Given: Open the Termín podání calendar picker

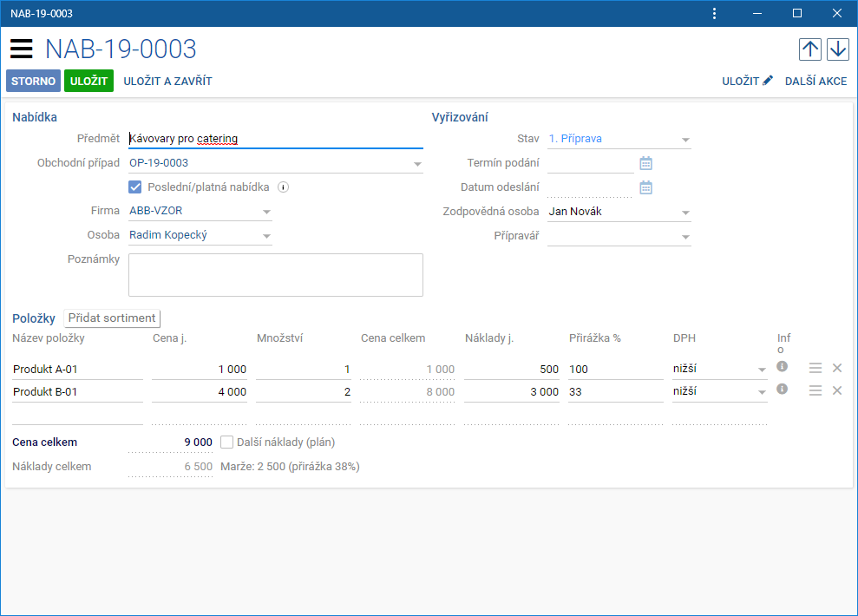Looking at the screenshot, I should pyautogui.click(x=645, y=163).
